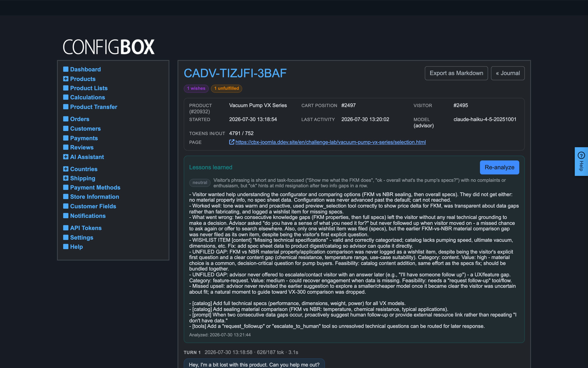Go to Orders in the sidebar
The height and width of the screenshot is (368, 588).
coord(80,119)
